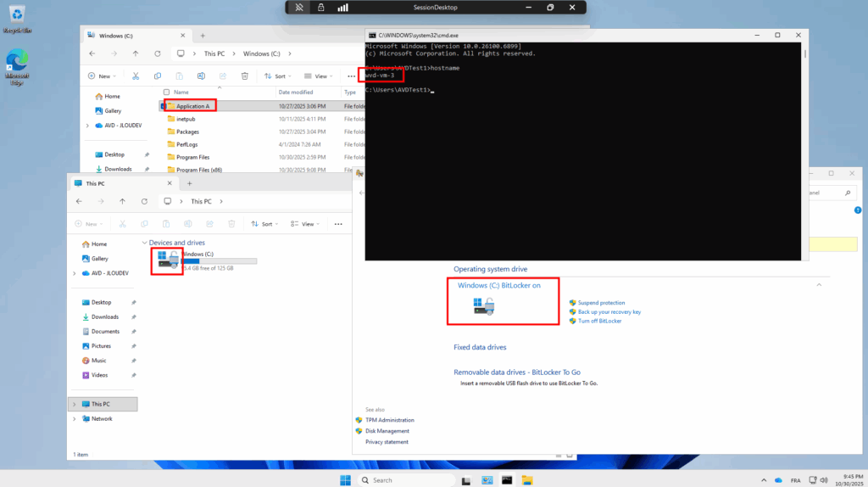Click the Suspend protection link
868x487 pixels.
point(601,302)
